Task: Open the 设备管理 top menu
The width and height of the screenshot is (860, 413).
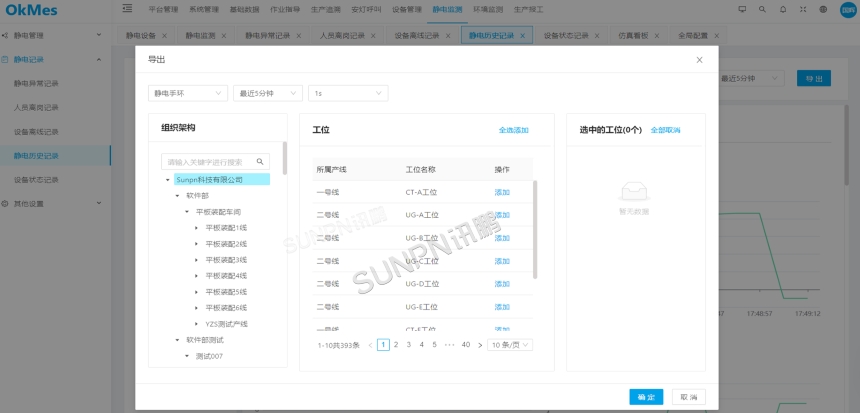Action: 407,9
